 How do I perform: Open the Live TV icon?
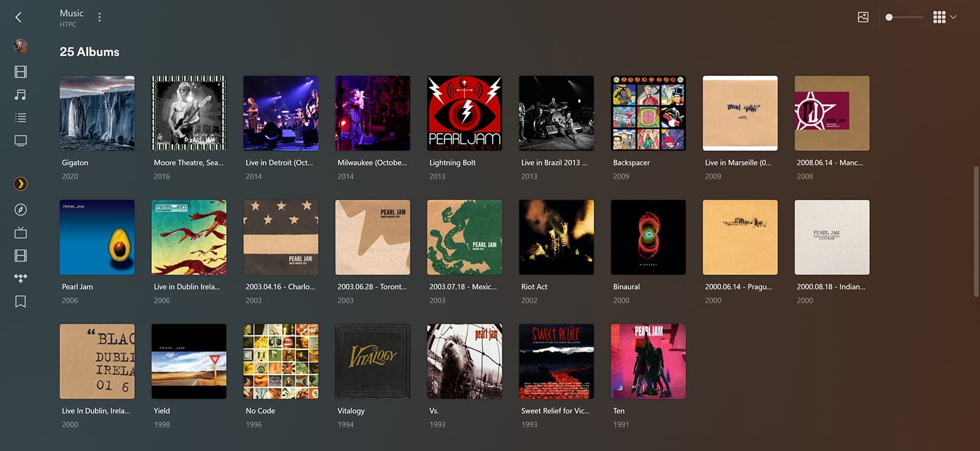point(20,233)
